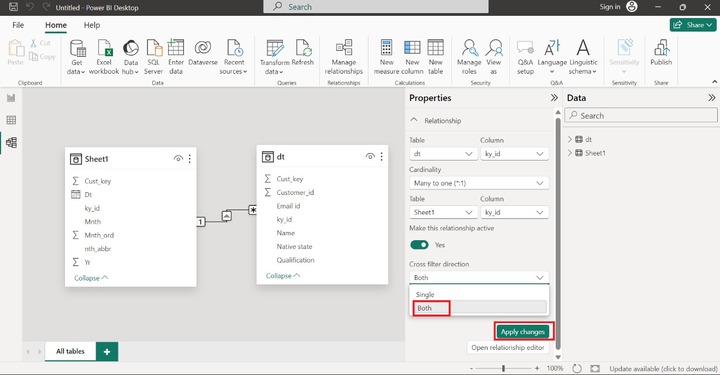Open Transform data editor

point(275,57)
